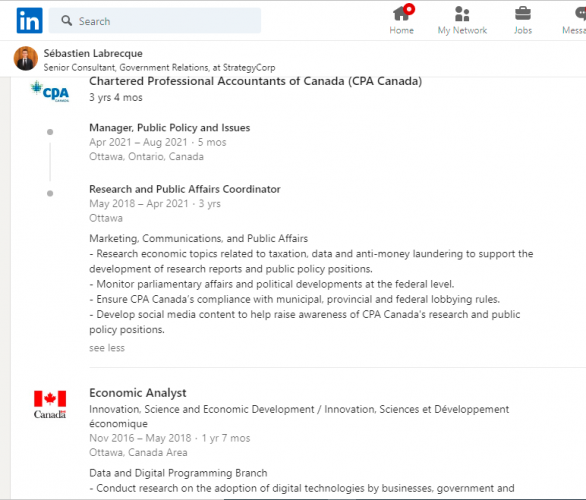Click Innovation, Science and Economic Development employer

pos(299,416)
